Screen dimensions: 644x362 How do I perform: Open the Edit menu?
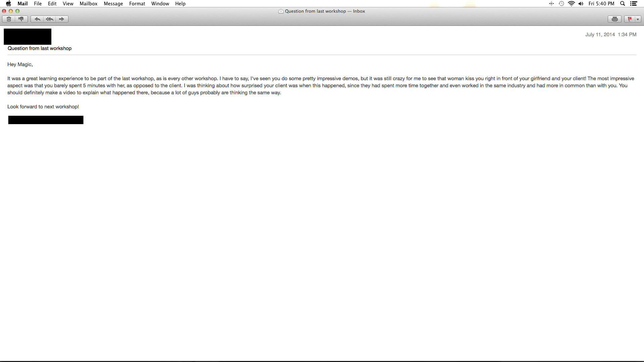point(52,4)
